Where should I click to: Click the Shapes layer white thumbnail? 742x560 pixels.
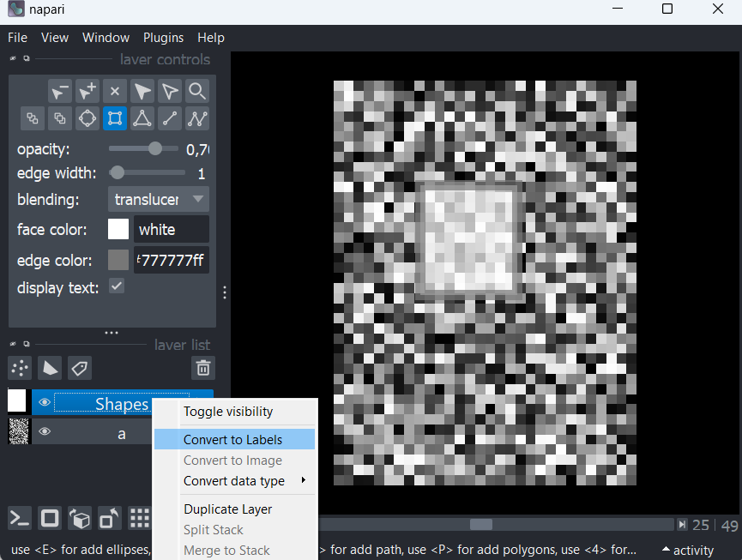[x=17, y=401]
